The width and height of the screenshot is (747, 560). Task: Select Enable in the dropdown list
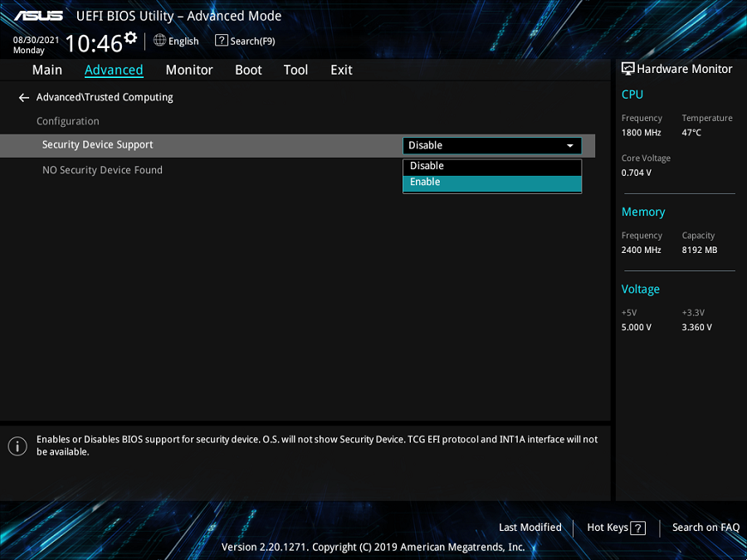click(x=492, y=183)
